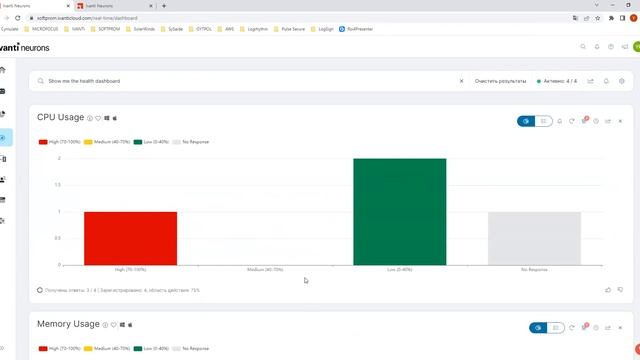640x360 pixels.
Task: Refresh the CPU Usage card
Action: point(572,121)
